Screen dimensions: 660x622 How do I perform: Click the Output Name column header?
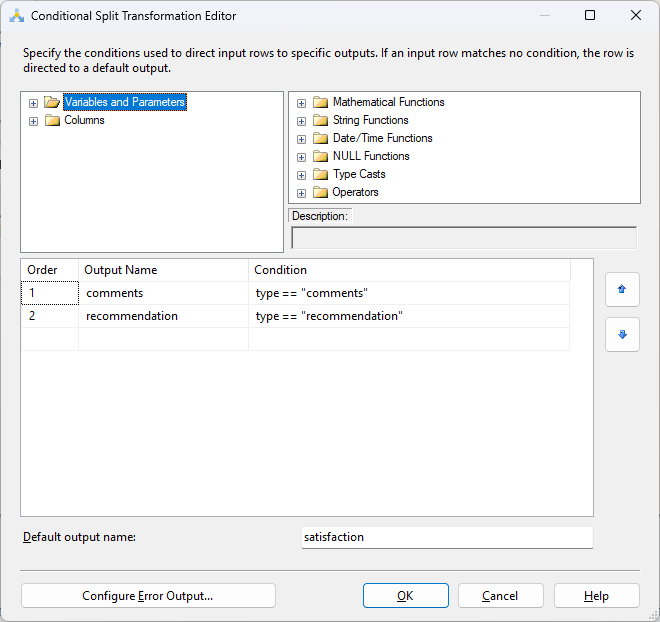pyautogui.click(x=163, y=270)
